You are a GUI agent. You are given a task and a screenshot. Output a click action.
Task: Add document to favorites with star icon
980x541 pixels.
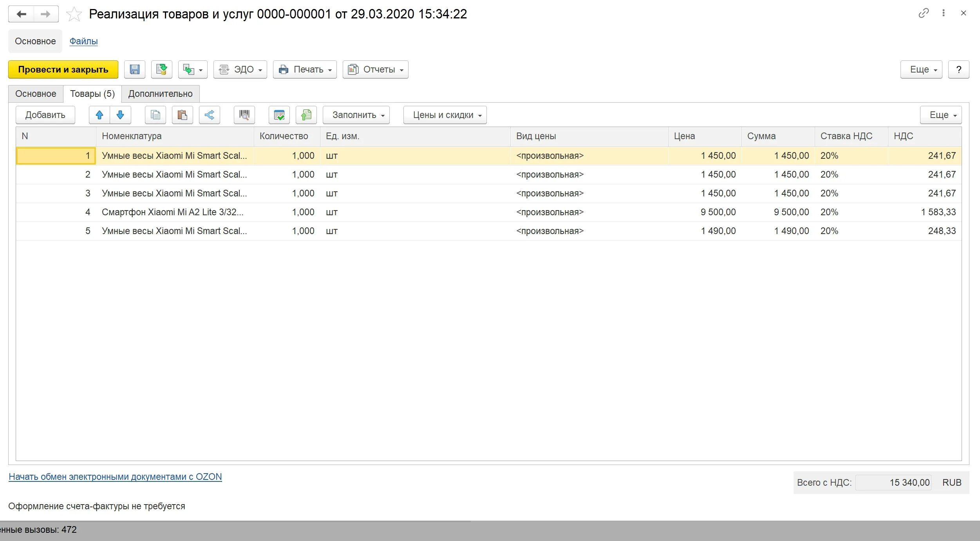74,15
